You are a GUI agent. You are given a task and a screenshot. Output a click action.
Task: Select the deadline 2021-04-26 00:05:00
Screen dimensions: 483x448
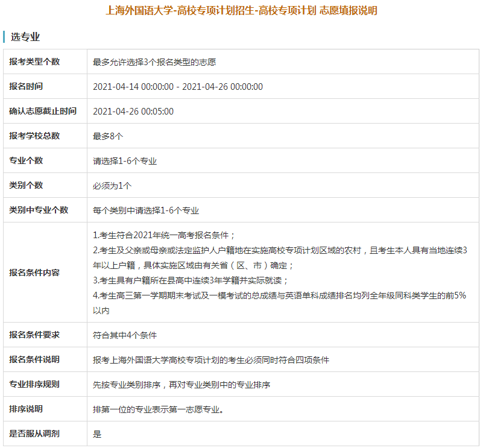click(x=133, y=112)
